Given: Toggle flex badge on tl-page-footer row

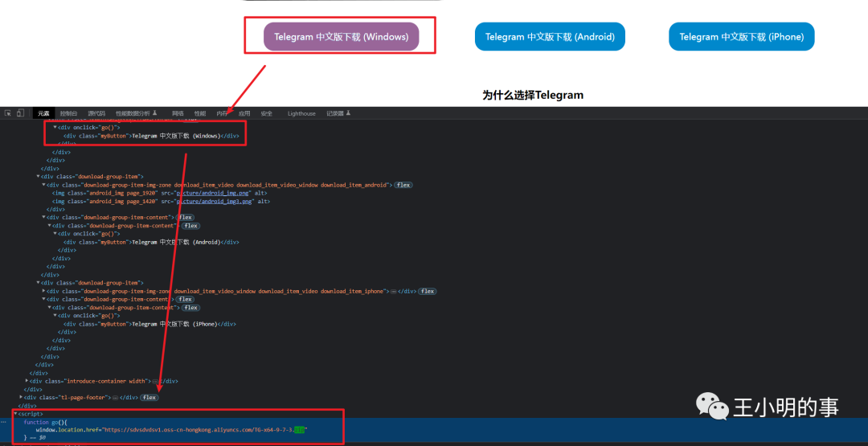Looking at the screenshot, I should coord(149,397).
